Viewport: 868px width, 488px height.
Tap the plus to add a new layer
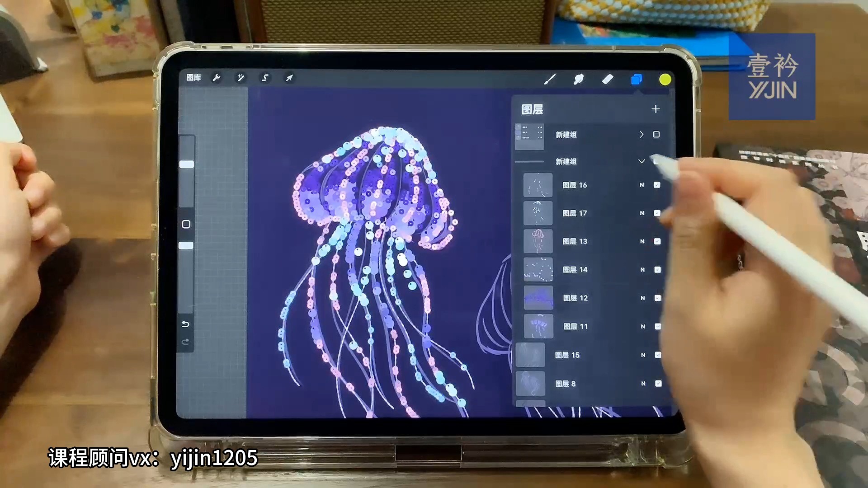click(656, 109)
